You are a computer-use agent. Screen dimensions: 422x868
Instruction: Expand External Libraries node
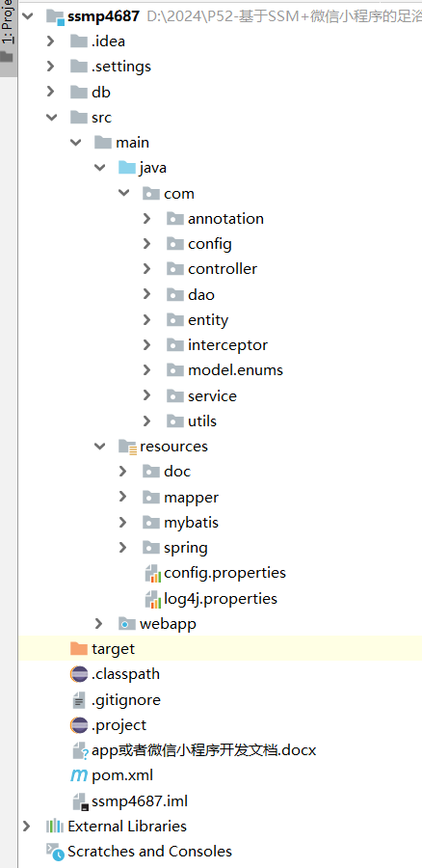(x=26, y=827)
